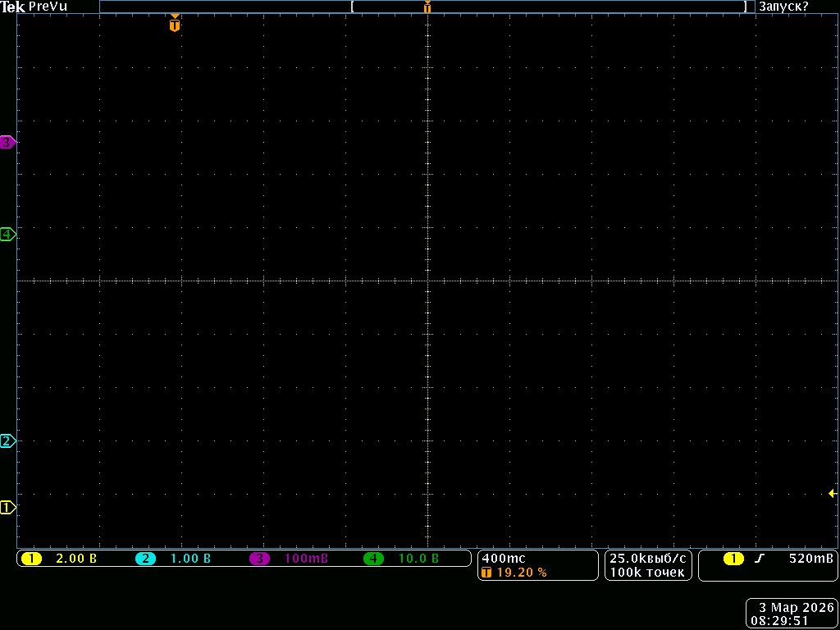
Task: Toggle the channel 2 badge beside 1.00 B
Action: (x=145, y=559)
